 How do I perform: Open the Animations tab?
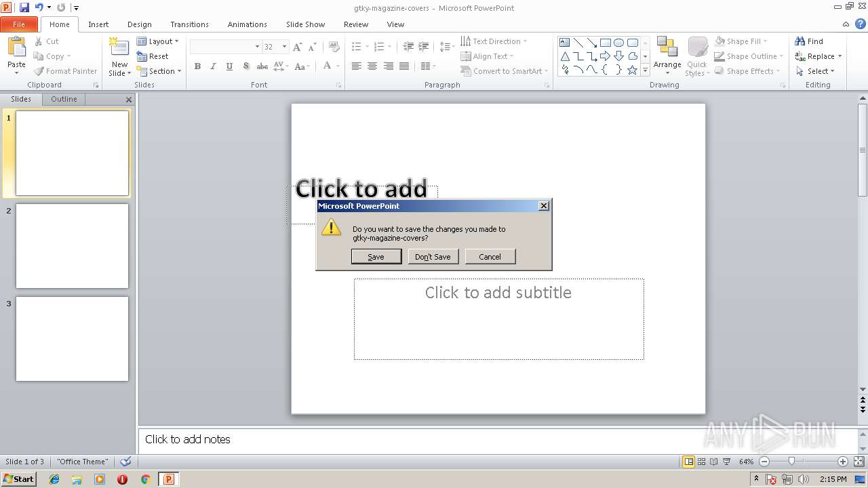tap(248, 24)
